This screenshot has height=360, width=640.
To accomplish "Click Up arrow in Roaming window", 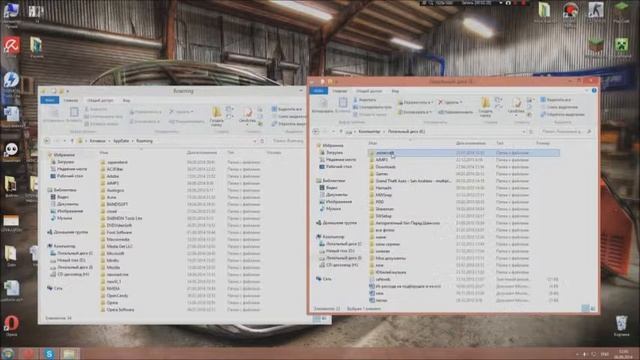I will 72,141.
